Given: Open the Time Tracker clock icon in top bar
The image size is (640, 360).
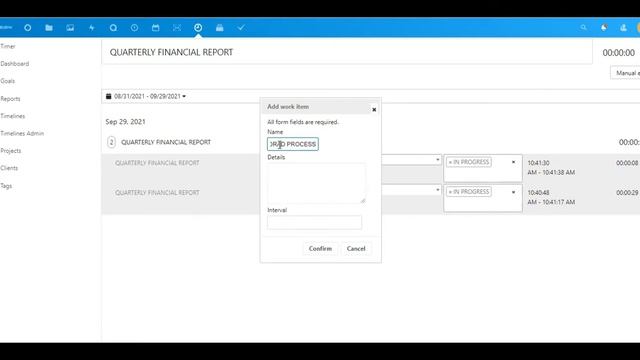Looking at the screenshot, I should 198,28.
